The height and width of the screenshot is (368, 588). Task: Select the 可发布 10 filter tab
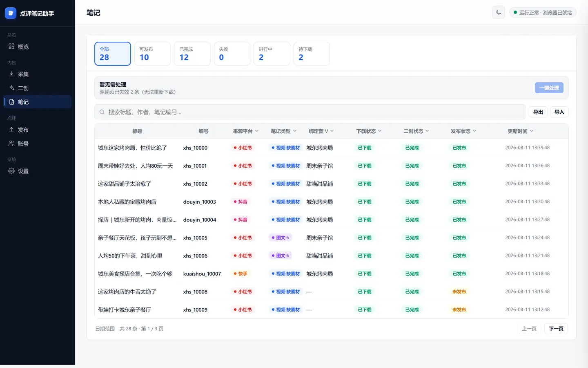coord(152,54)
